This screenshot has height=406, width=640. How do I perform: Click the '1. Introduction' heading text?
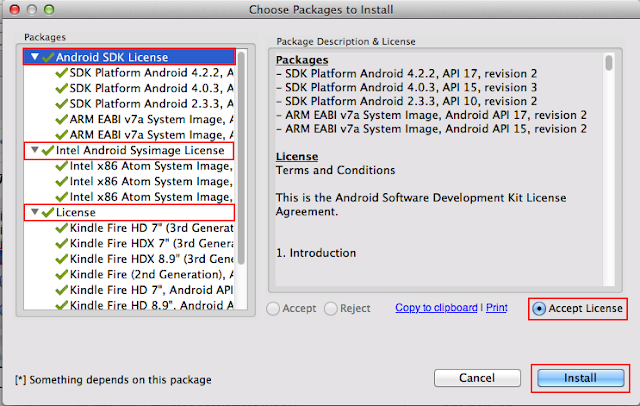click(316, 253)
